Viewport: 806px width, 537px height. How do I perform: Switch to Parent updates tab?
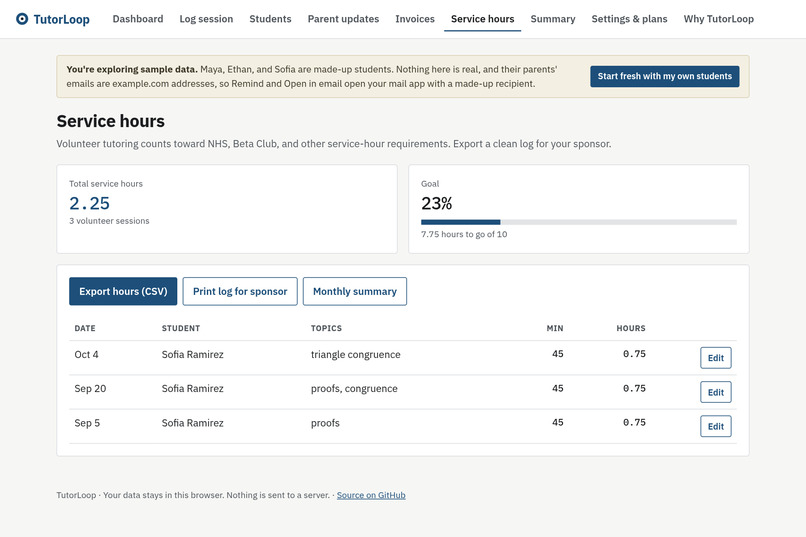pos(343,19)
